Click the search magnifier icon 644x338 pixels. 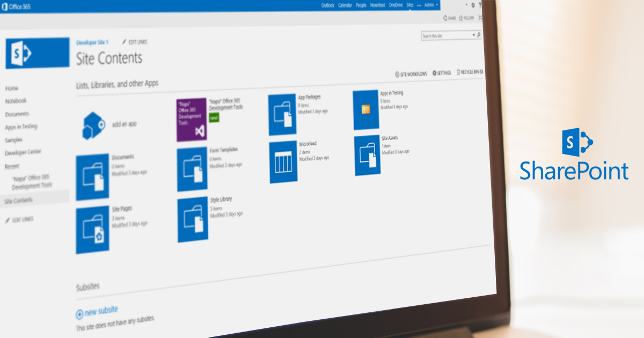click(x=478, y=35)
